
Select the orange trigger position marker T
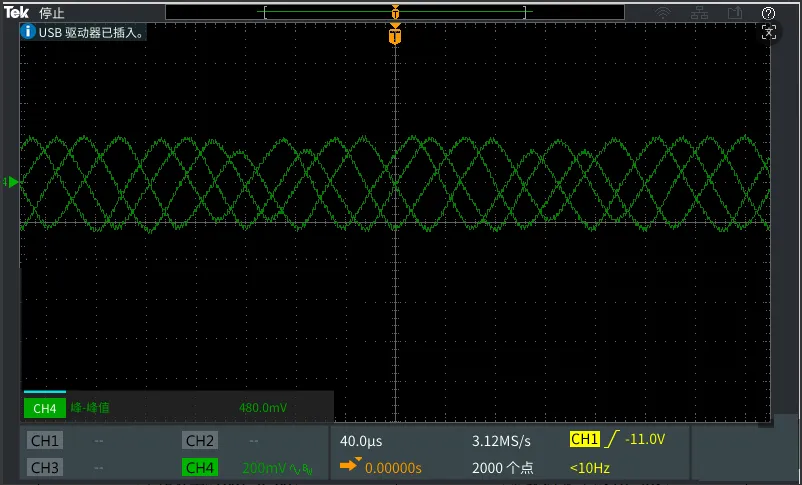[x=395, y=34]
